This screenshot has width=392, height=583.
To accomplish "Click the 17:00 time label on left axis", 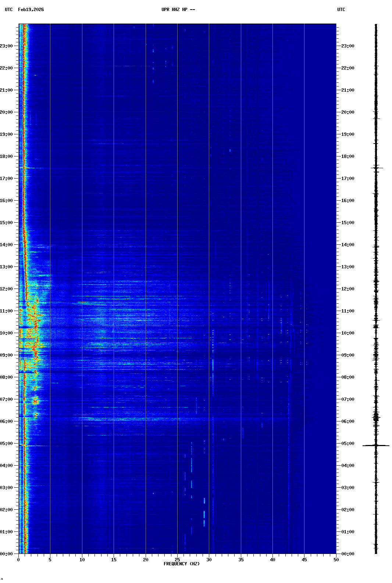I will [x=7, y=179].
